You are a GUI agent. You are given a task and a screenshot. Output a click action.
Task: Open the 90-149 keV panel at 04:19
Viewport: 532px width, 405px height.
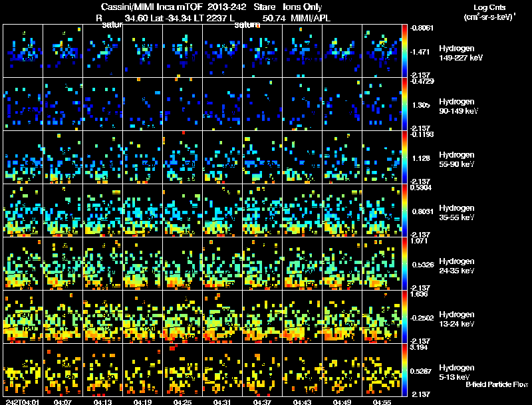click(x=142, y=104)
